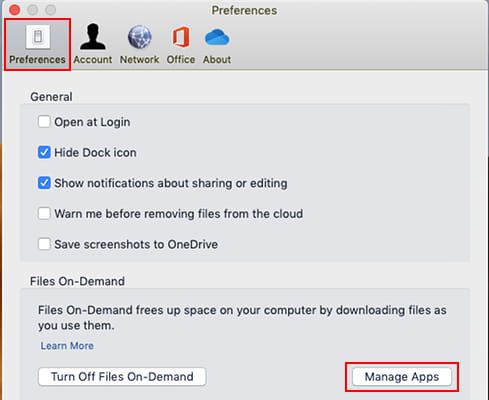Enable warning before removing cloud files
Viewport: 489px width, 400px height.
click(x=44, y=214)
